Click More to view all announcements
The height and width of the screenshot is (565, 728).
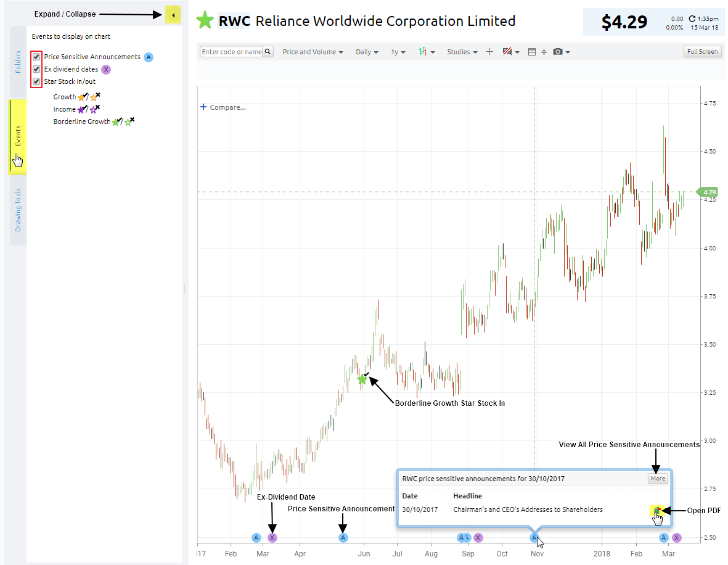pyautogui.click(x=658, y=479)
